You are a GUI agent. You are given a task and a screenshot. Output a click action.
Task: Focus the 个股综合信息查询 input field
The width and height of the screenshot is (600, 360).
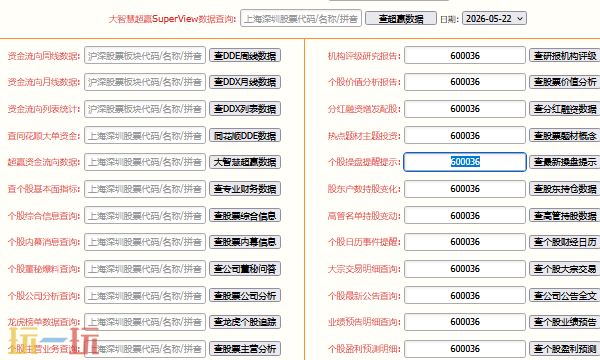click(x=145, y=216)
